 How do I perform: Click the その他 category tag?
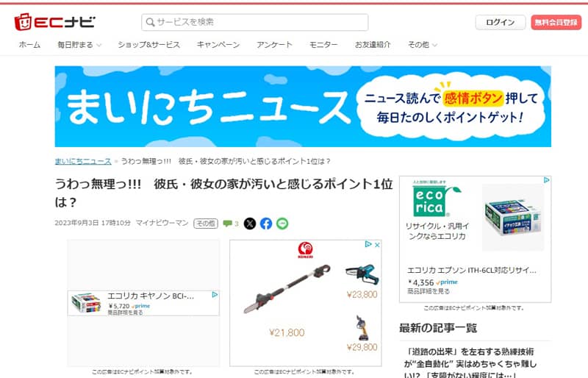[206, 224]
